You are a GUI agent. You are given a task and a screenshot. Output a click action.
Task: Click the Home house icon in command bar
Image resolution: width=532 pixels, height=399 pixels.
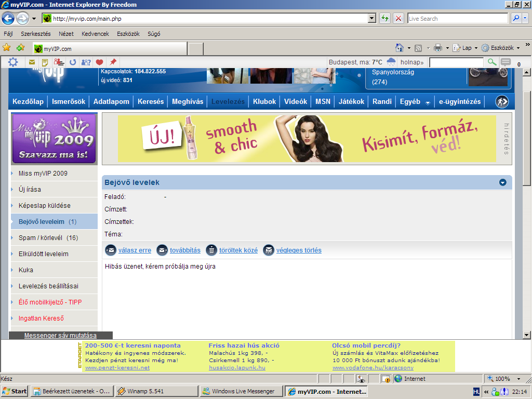400,48
